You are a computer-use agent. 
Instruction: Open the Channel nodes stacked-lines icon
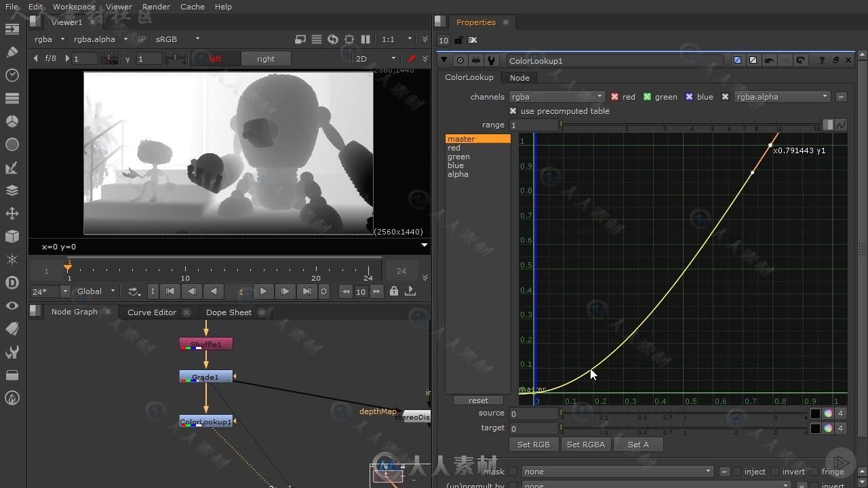tap(12, 98)
